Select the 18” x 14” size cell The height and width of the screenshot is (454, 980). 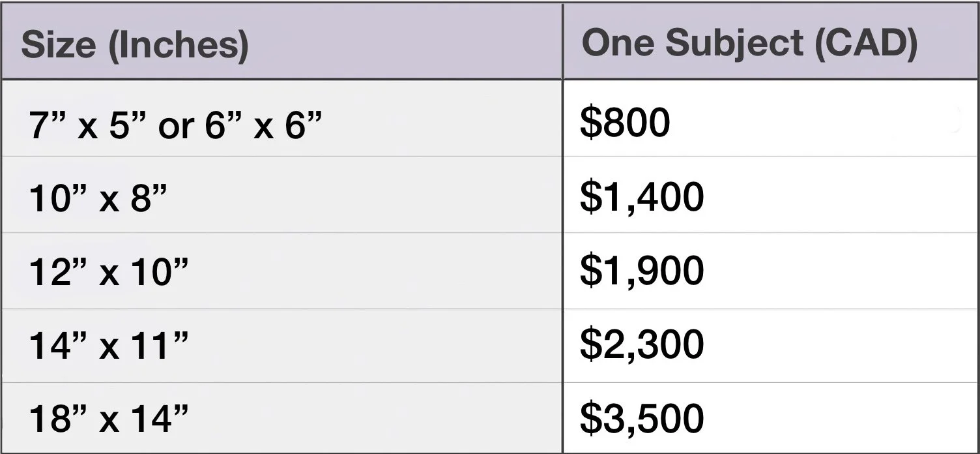click(281, 418)
